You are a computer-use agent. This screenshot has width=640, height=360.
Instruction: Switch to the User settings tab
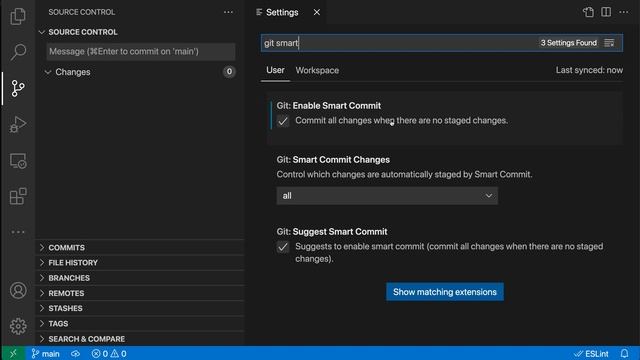click(x=275, y=70)
